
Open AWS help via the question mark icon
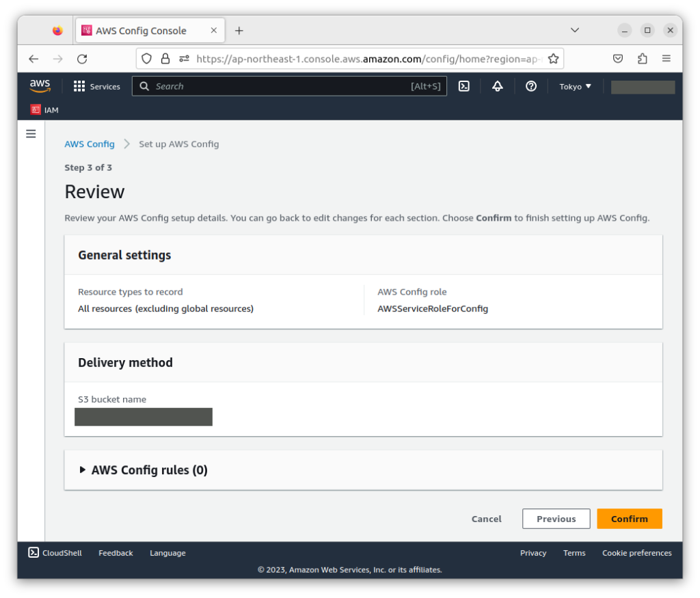(x=531, y=86)
